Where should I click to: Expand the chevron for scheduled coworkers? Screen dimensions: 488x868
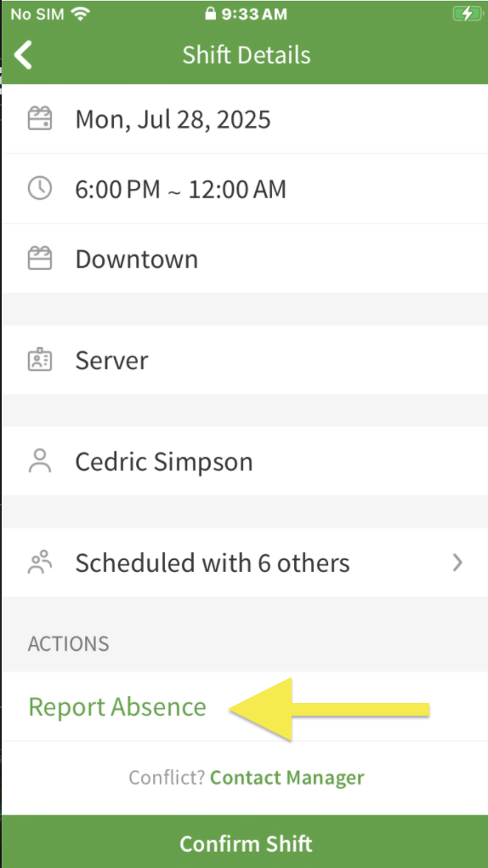[457, 562]
